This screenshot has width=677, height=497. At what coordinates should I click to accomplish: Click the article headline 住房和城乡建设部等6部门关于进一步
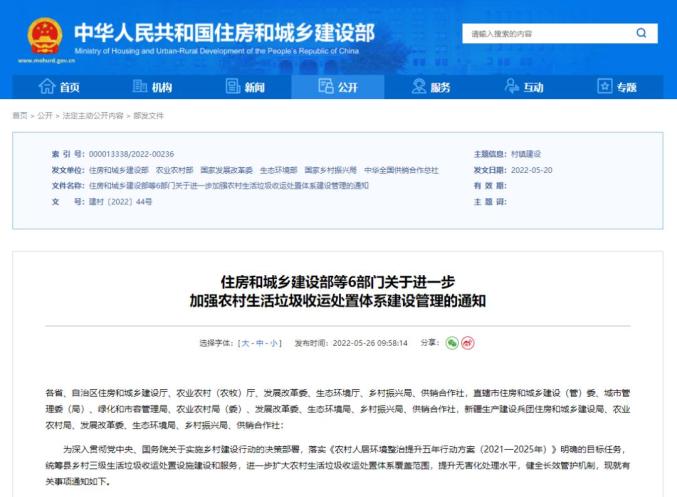coord(338,282)
